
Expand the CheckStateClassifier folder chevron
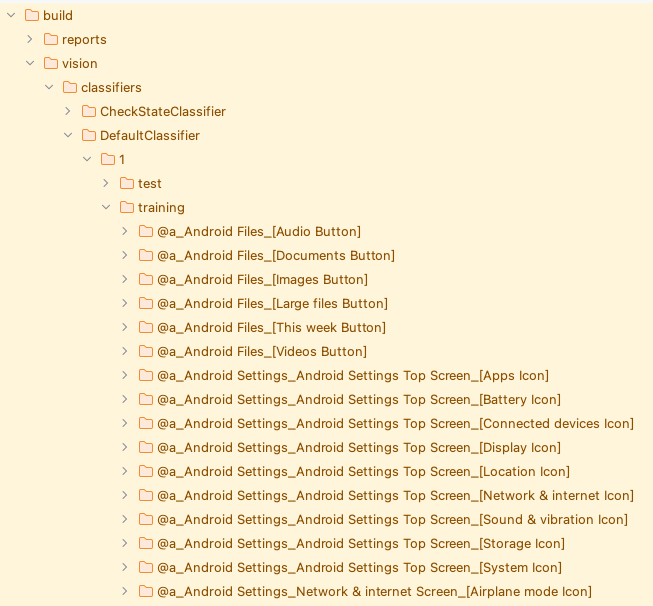tap(68, 111)
